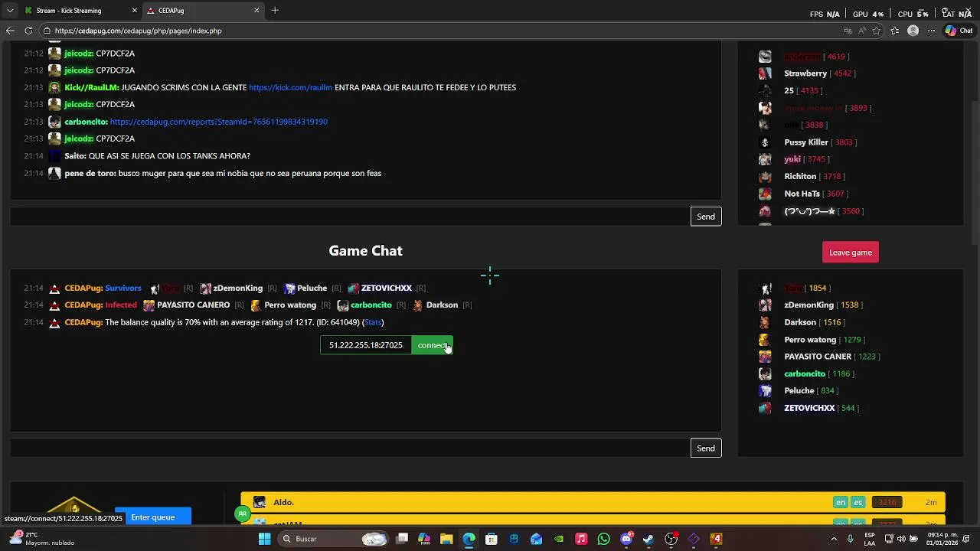Open Copilot Chat button
This screenshot has width=980, height=551.
pyautogui.click(x=959, y=31)
